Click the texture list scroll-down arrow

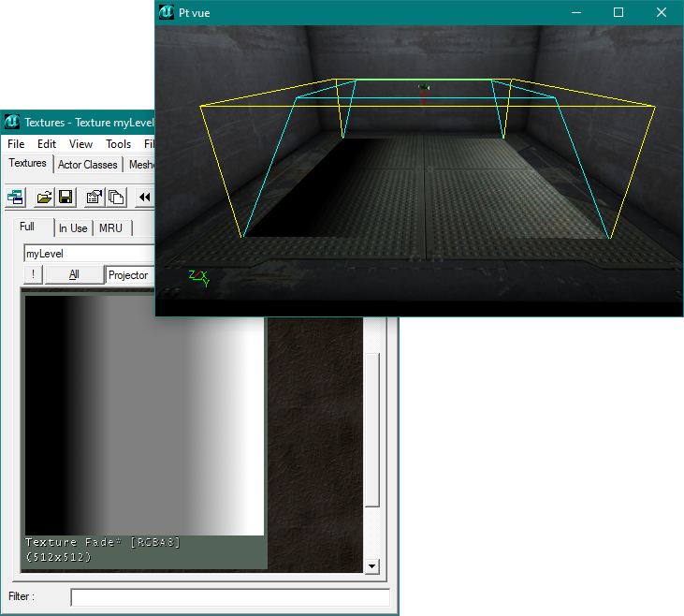371,566
